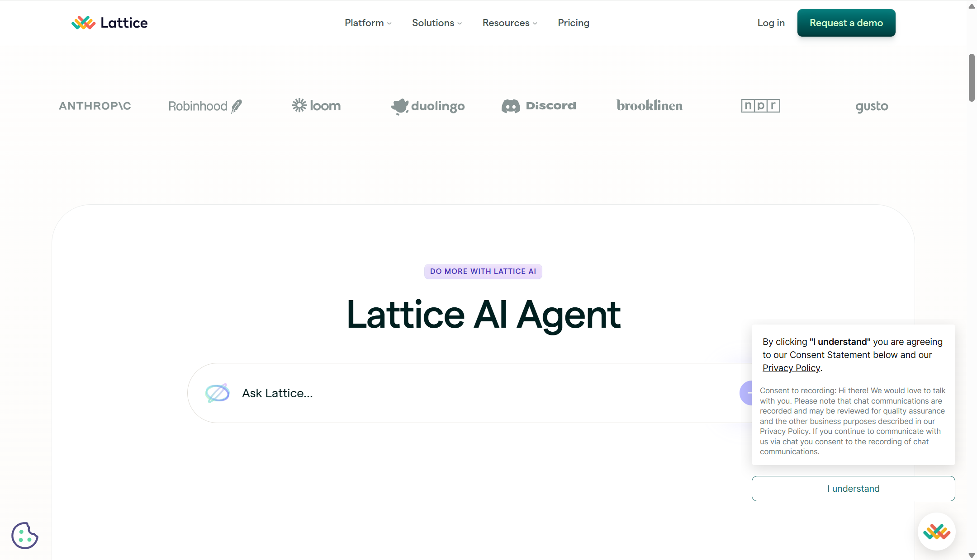Click the Ask Lattice swirl icon
This screenshot has width=977, height=560.
(218, 393)
